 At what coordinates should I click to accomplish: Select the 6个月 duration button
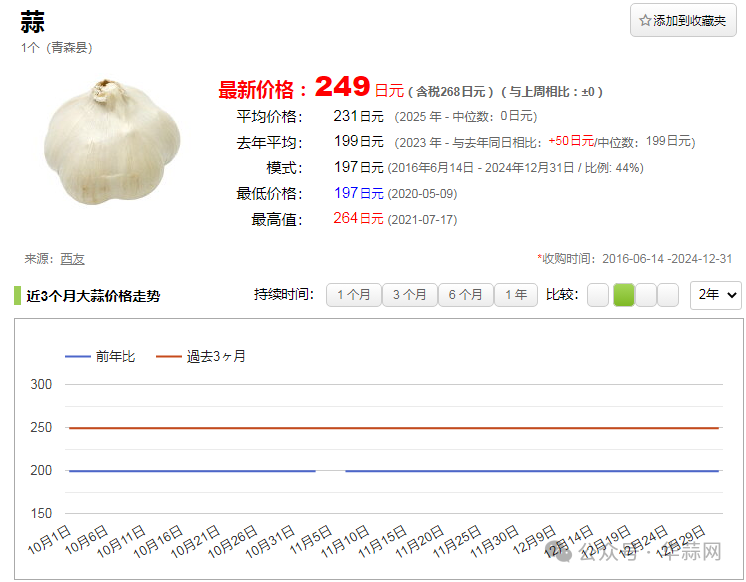click(465, 295)
